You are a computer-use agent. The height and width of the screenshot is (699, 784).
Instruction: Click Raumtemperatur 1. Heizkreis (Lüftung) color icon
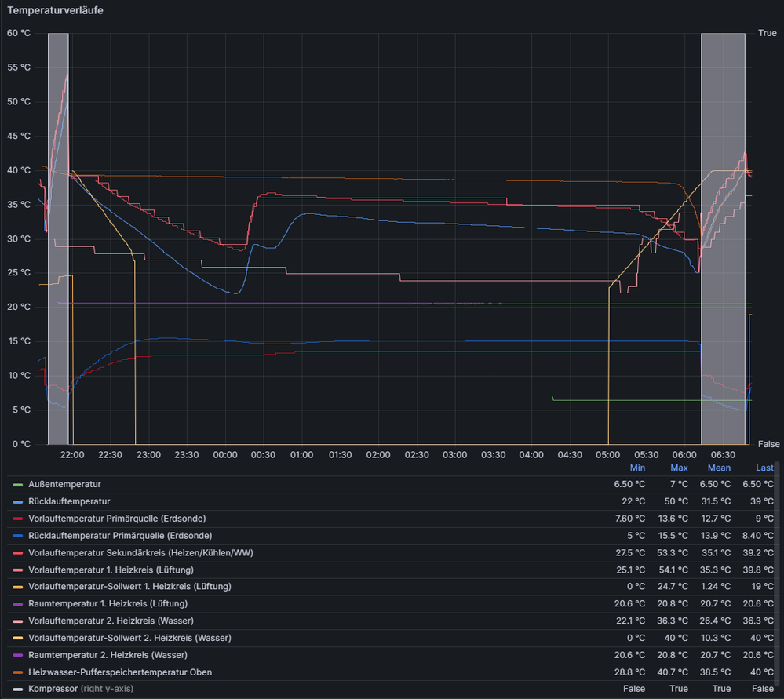18,604
